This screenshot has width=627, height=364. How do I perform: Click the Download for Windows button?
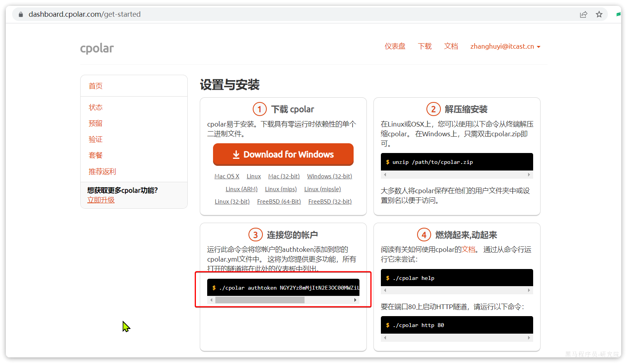click(283, 155)
